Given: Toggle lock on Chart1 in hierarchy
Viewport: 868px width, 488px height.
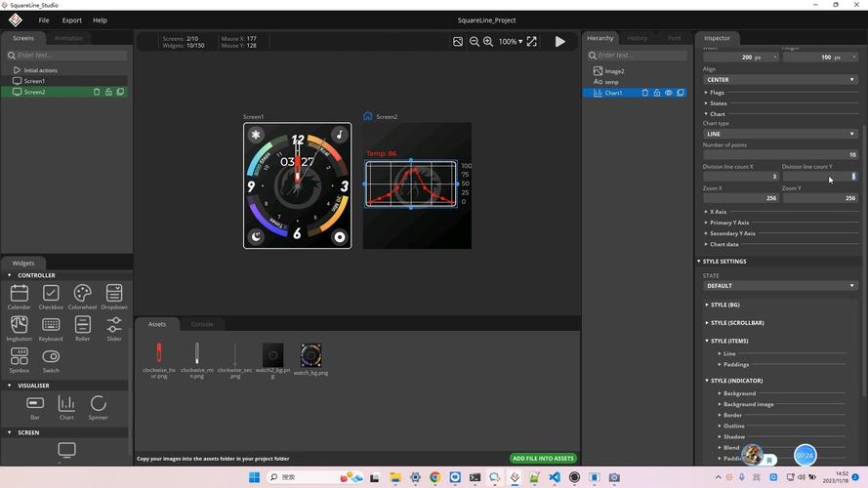Looking at the screenshot, I should coord(656,93).
